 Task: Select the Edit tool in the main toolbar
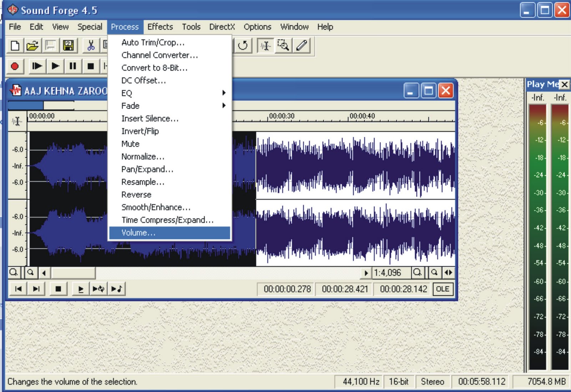click(x=265, y=45)
